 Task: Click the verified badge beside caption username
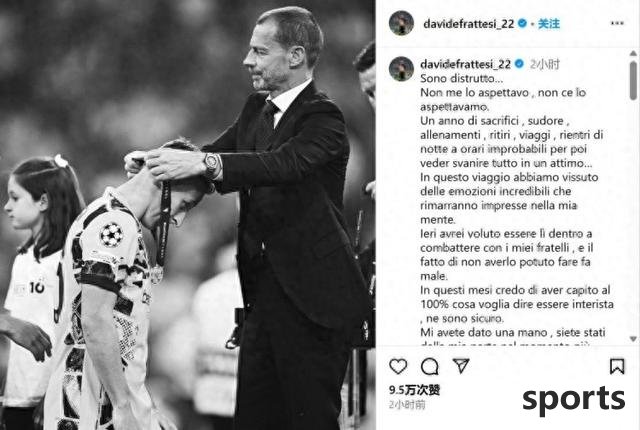pos(519,64)
